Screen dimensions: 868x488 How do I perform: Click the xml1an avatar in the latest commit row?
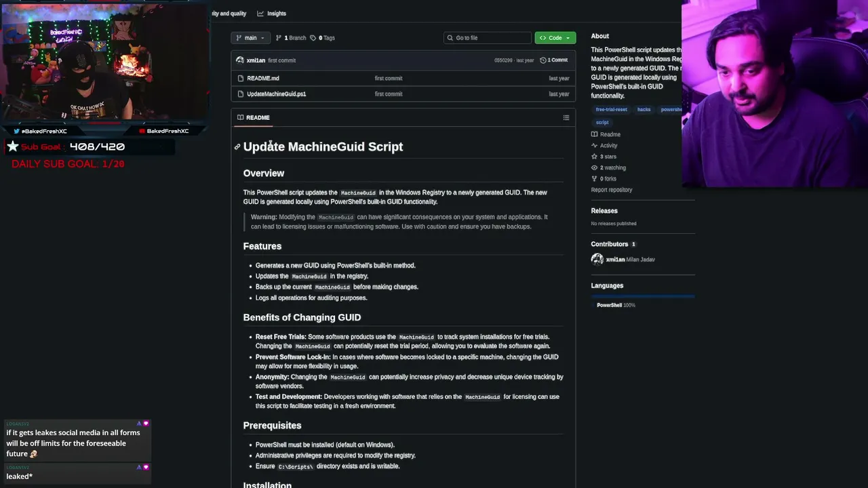[240, 60]
